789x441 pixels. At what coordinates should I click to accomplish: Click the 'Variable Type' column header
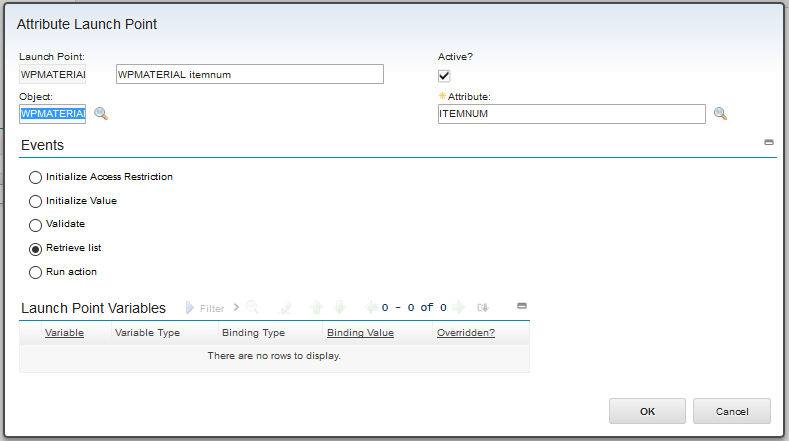(147, 333)
